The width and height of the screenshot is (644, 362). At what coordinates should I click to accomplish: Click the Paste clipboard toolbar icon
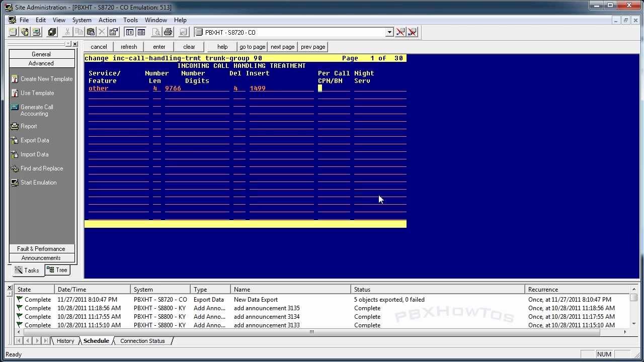91,32
